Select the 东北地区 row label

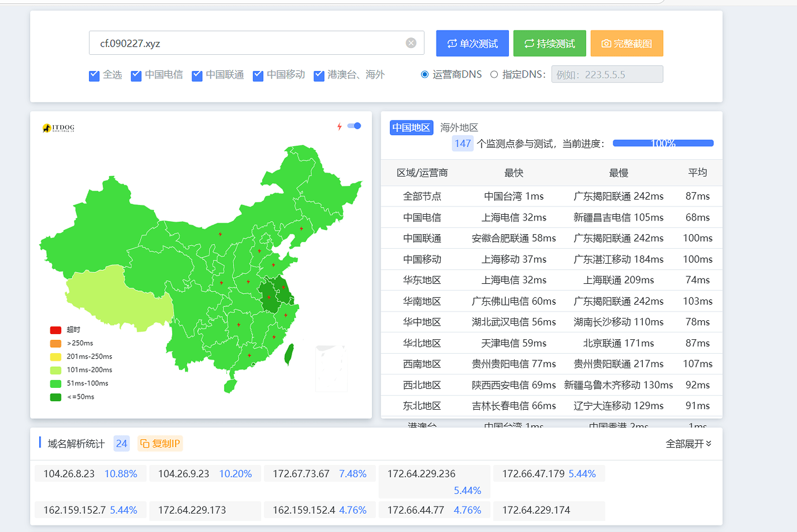(422, 406)
